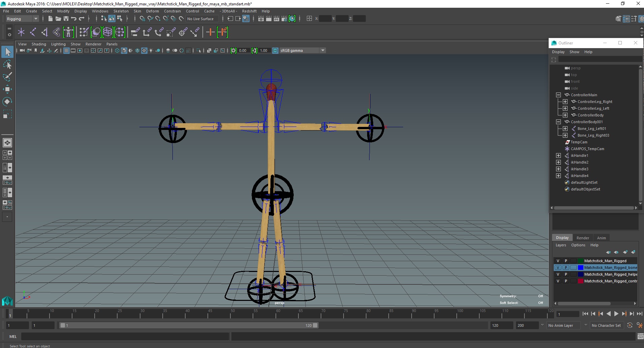Viewport: 644px width, 348px height.
Task: Toggle sRGB gamma view transform button
Action: (x=275, y=50)
